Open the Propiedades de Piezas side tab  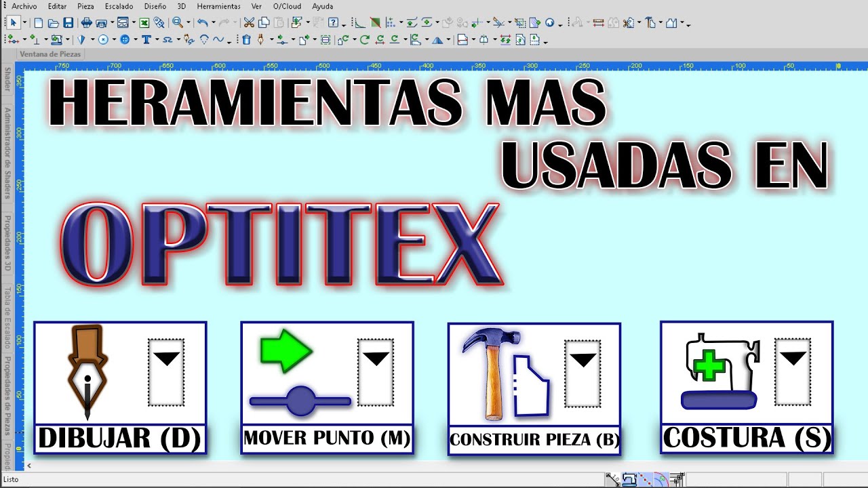point(7,396)
